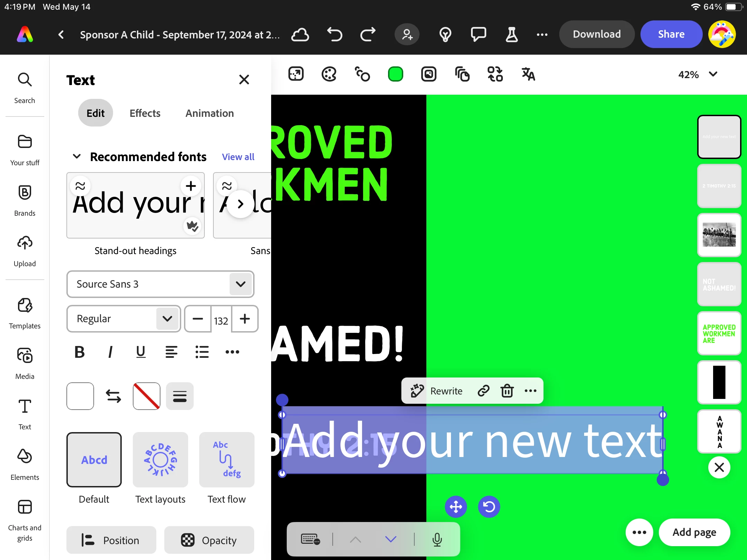This screenshot has height=560, width=747.
Task: Toggle italic text formatting
Action: 110,352
